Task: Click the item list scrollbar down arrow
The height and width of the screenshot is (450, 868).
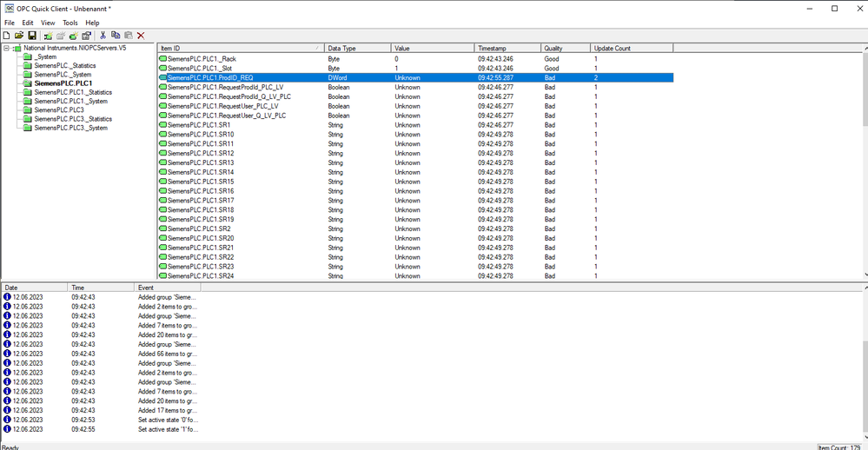Action: pos(865,275)
